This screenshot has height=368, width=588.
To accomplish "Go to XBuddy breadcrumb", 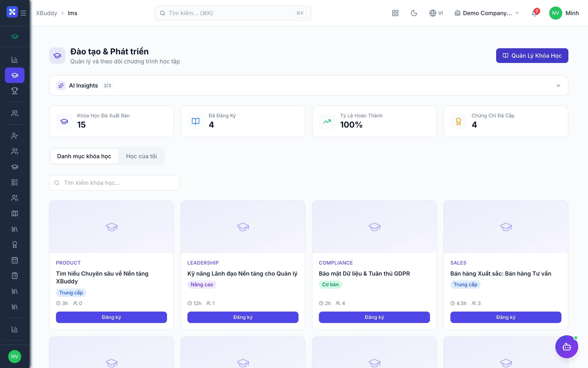I will pyautogui.click(x=46, y=13).
